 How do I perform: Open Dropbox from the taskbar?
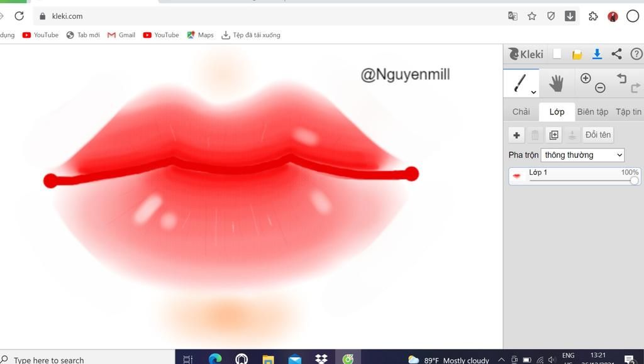(x=321, y=359)
